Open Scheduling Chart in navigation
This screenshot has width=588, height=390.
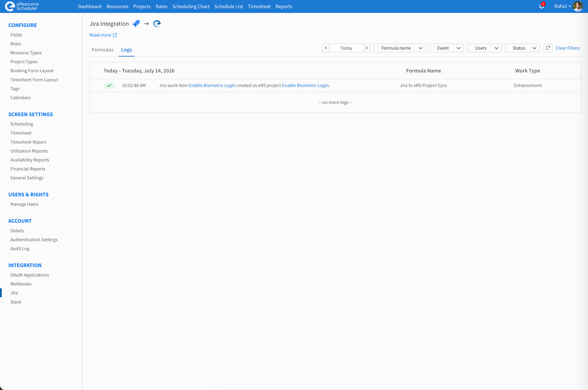191,6
